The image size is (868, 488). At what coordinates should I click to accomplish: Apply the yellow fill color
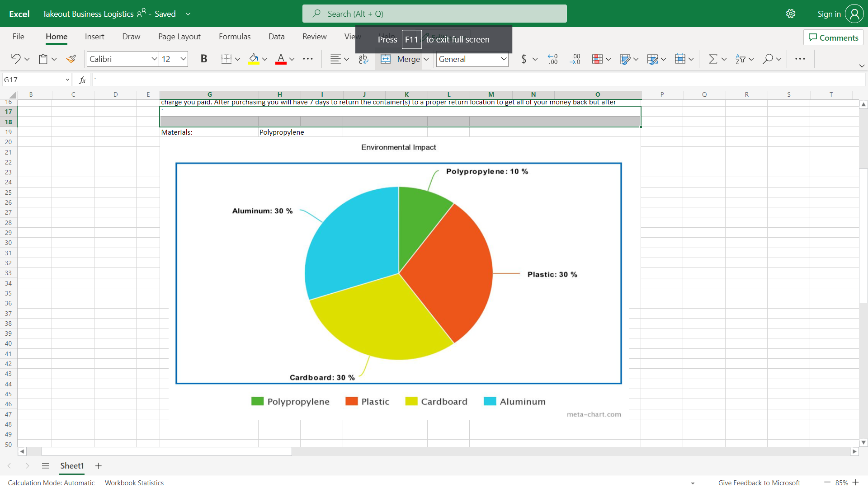click(254, 59)
